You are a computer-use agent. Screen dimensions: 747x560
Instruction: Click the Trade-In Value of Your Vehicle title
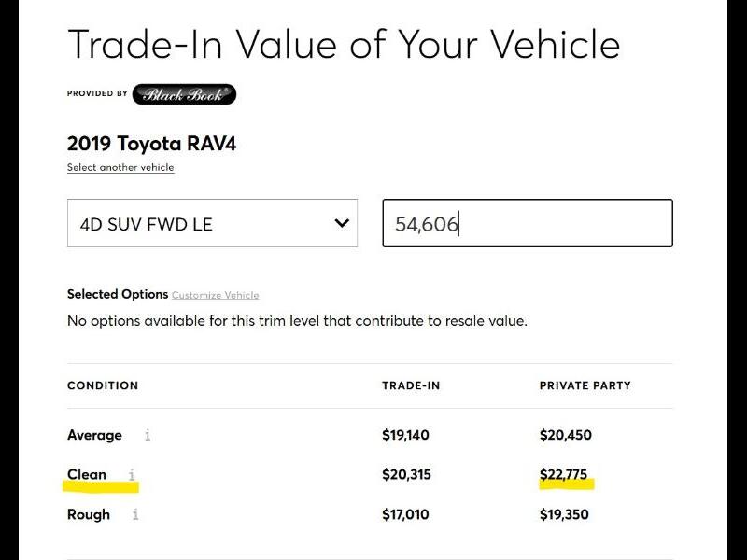[344, 45]
